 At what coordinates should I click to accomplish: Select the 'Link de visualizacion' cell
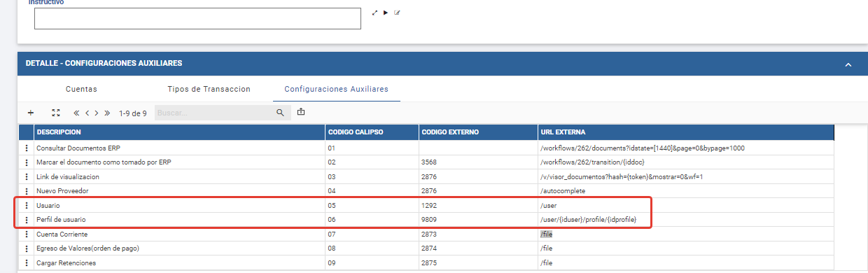click(178, 176)
